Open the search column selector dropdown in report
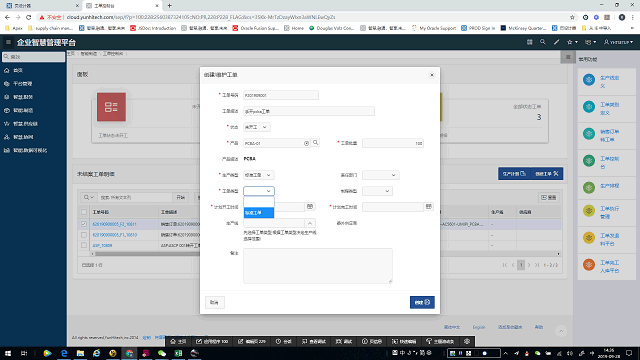 [89, 198]
